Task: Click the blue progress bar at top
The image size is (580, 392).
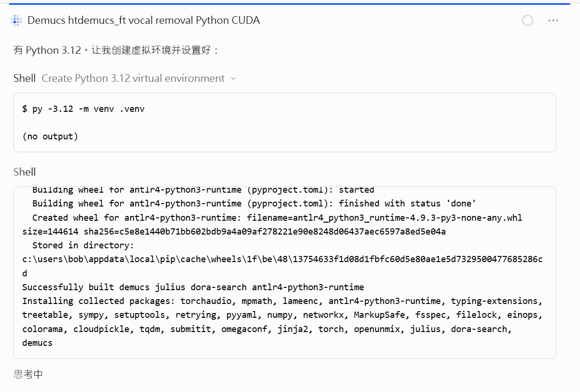Action: (290, 3)
